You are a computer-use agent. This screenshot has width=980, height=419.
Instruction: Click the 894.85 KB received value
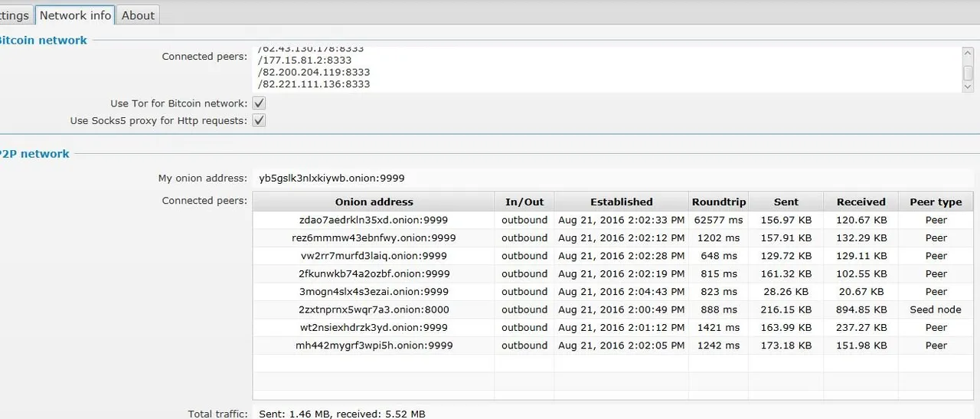click(861, 309)
